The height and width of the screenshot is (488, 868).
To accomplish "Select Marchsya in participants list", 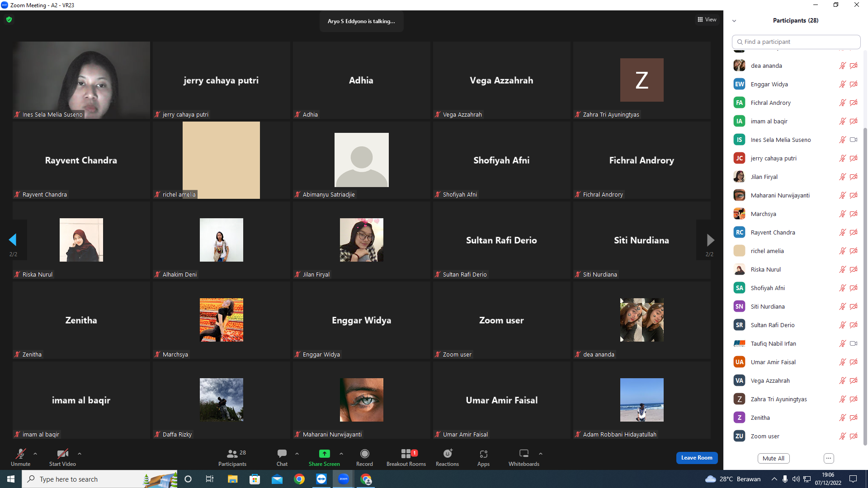I will tap(795, 214).
